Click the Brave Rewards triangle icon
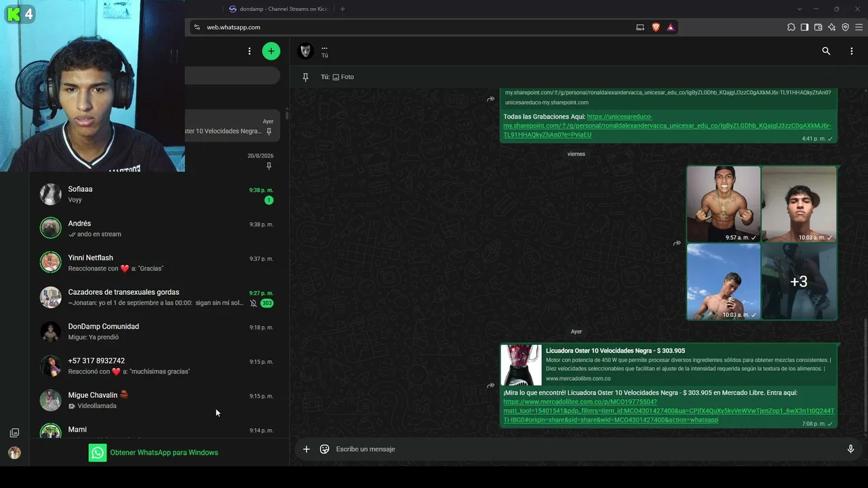Image resolution: width=868 pixels, height=488 pixels. tap(671, 27)
